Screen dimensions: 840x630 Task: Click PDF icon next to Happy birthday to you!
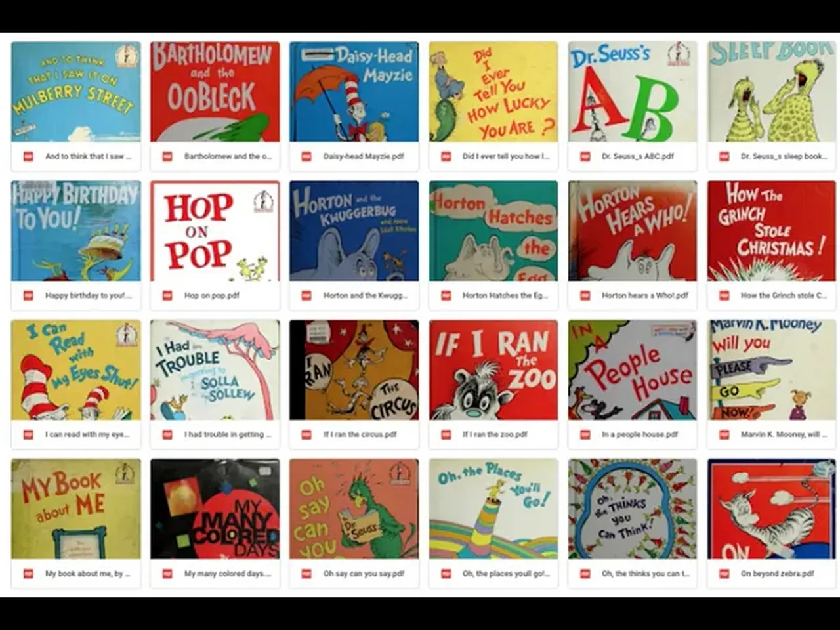click(x=28, y=295)
